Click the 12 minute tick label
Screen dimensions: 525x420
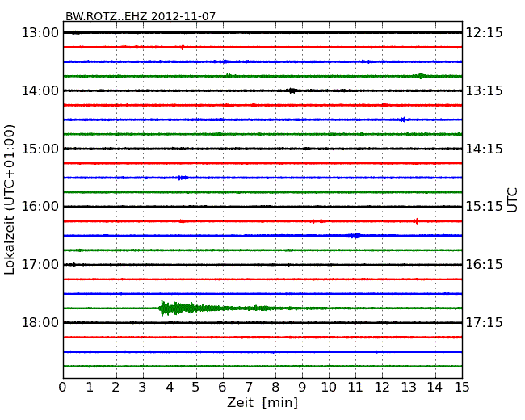pyautogui.click(x=382, y=388)
